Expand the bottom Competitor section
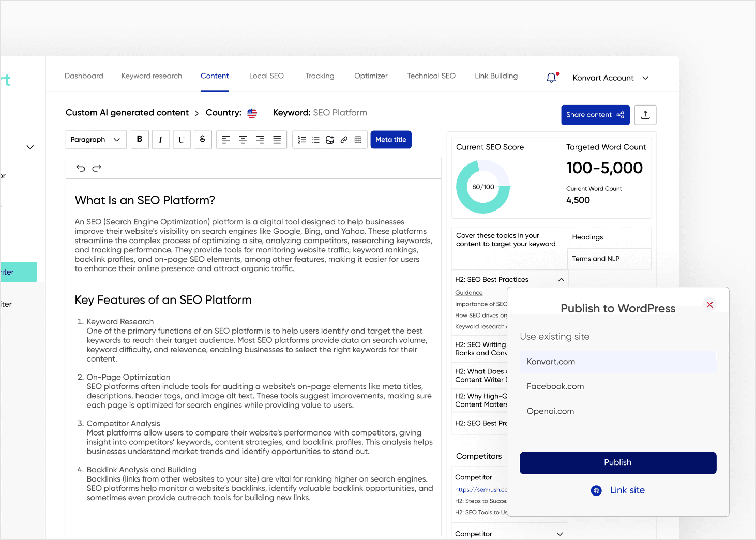This screenshot has width=756, height=540. click(560, 534)
